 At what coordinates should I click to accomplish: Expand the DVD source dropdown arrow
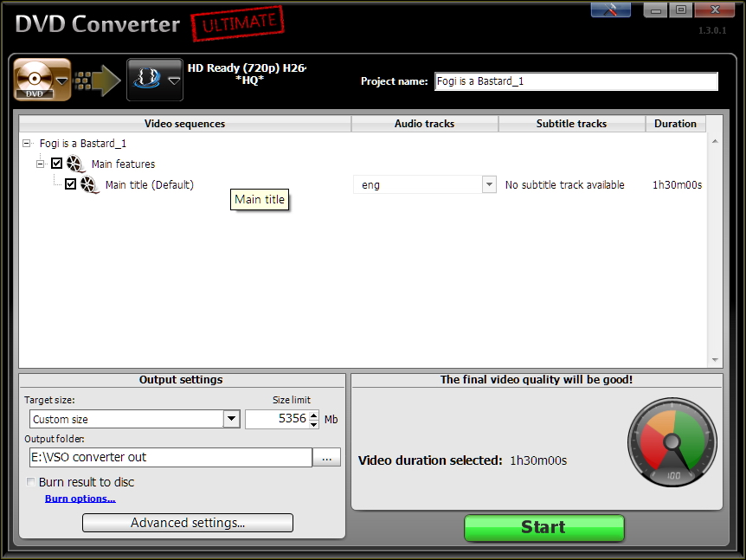(x=62, y=80)
